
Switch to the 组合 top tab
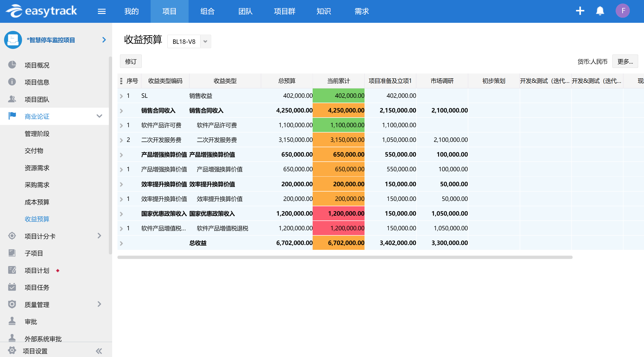207,11
